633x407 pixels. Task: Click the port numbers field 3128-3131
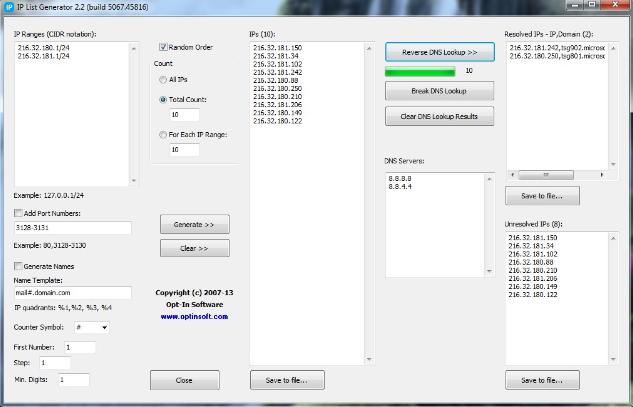[x=73, y=228]
